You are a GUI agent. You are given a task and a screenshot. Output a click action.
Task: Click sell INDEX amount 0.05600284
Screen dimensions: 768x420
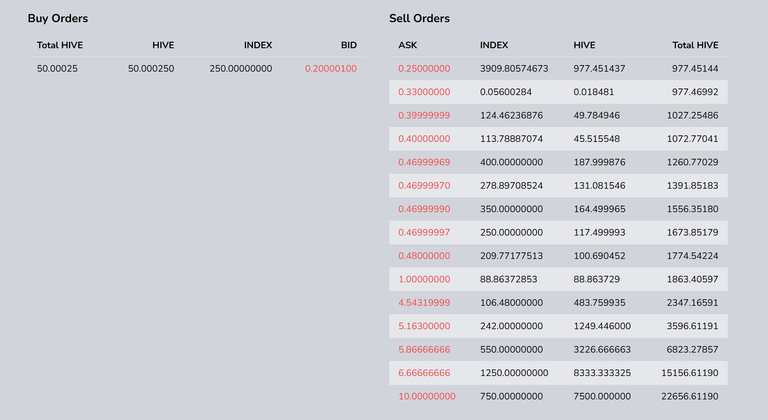point(505,92)
